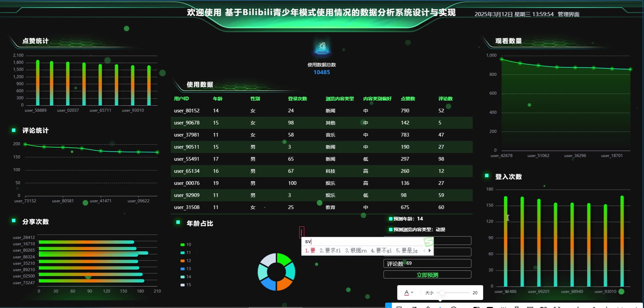This screenshot has width=644, height=308.
Task: Select IME candidate 4 要不gi
Action: [x=381, y=250]
